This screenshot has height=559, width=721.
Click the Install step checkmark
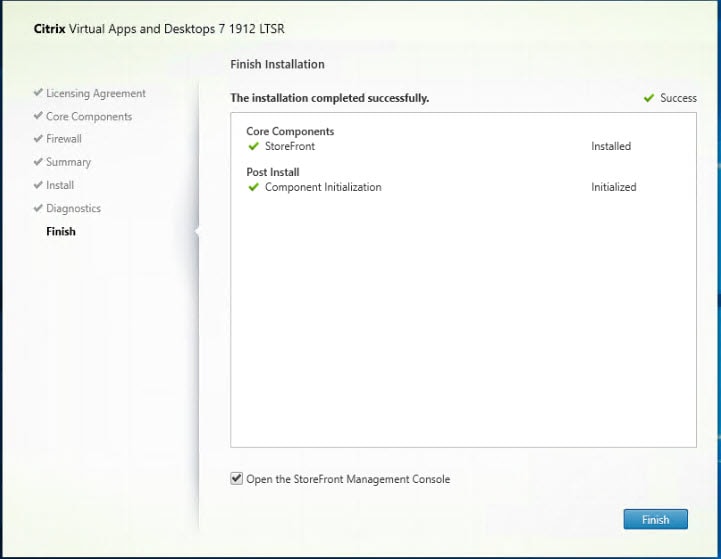click(37, 185)
